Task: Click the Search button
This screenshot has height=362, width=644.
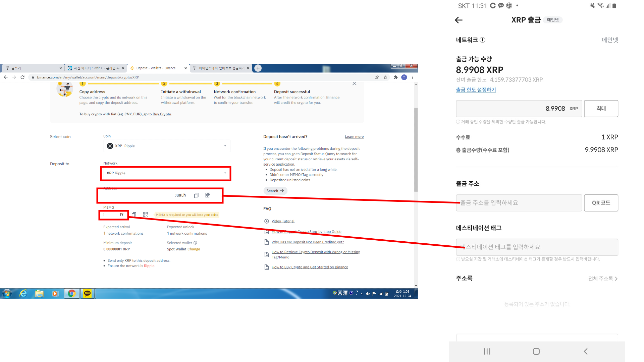Action: [275, 191]
